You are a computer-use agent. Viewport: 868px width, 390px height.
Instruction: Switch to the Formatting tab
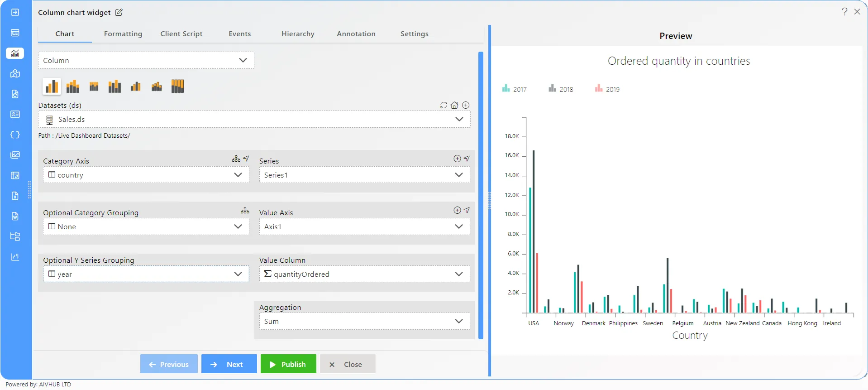tap(123, 34)
